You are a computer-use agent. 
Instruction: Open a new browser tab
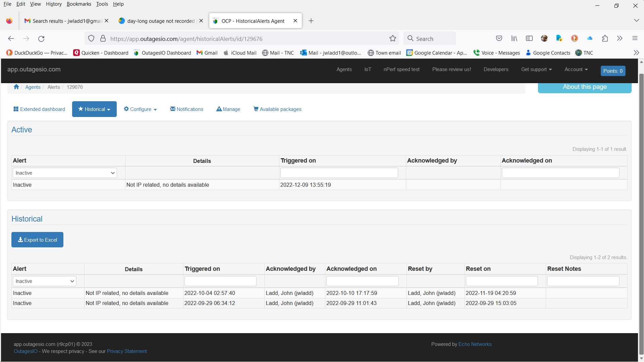click(x=311, y=21)
